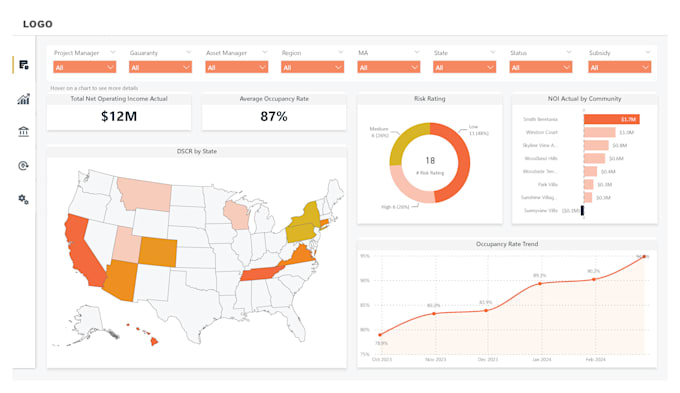Open the Asset Manager 'All' dropdown
This screenshot has height=393, width=680.
(x=237, y=67)
